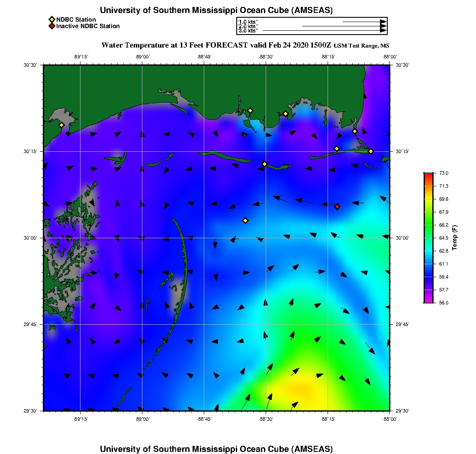476x454 pixels.
Task: Click the bottom Ocean Cube (AMSEAS) title
Action: [216, 448]
